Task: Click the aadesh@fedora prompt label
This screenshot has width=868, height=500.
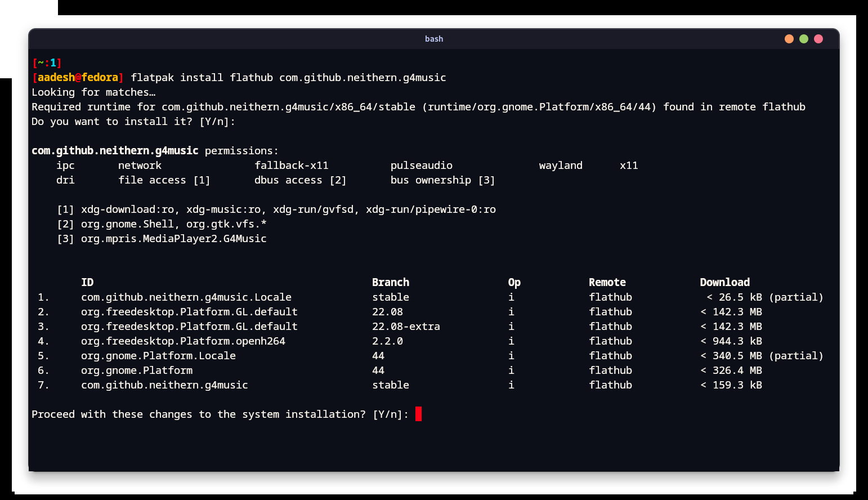Action: point(78,77)
